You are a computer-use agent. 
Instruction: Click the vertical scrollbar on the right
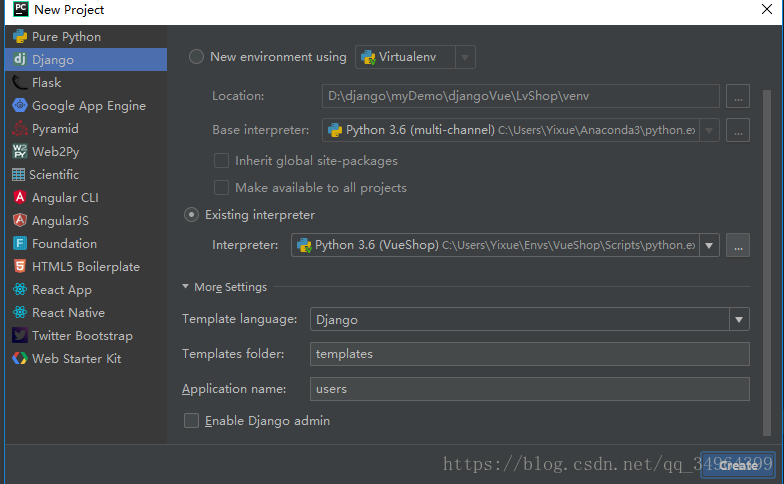(767, 262)
